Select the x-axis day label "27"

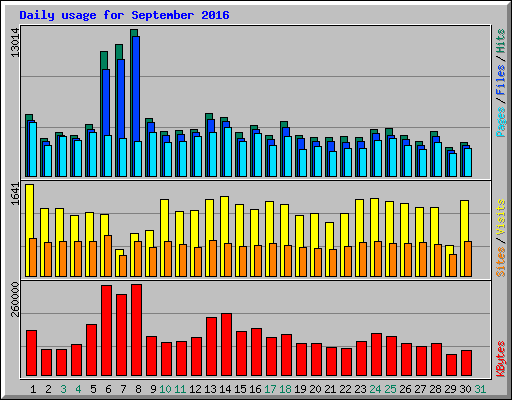point(420,389)
